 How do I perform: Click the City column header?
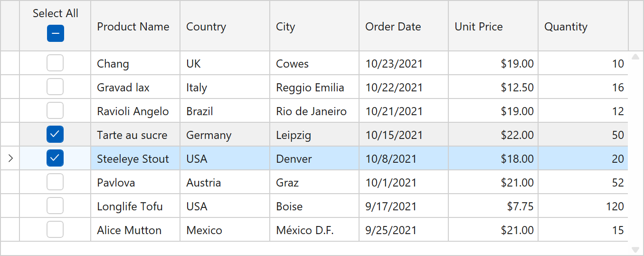285,27
